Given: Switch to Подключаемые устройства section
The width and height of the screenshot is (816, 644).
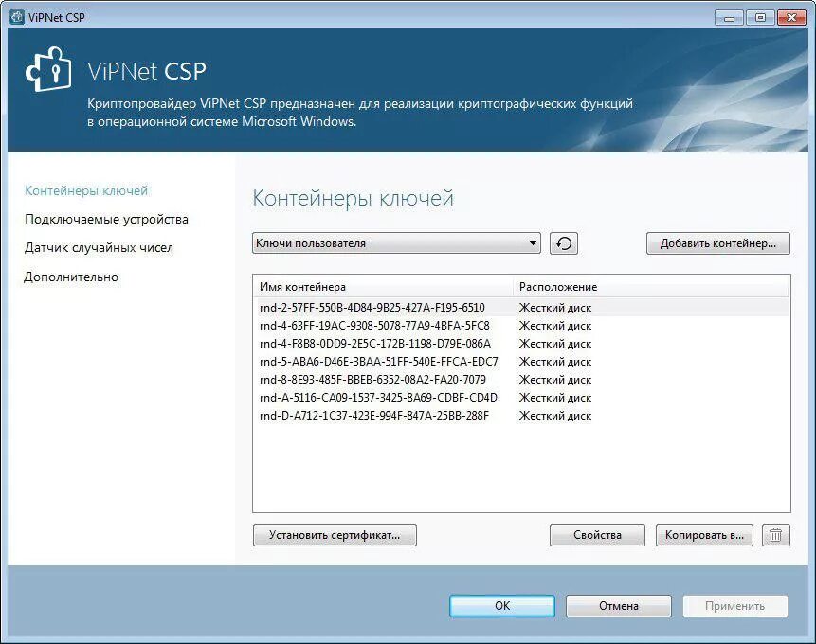Looking at the screenshot, I should 106,220.
